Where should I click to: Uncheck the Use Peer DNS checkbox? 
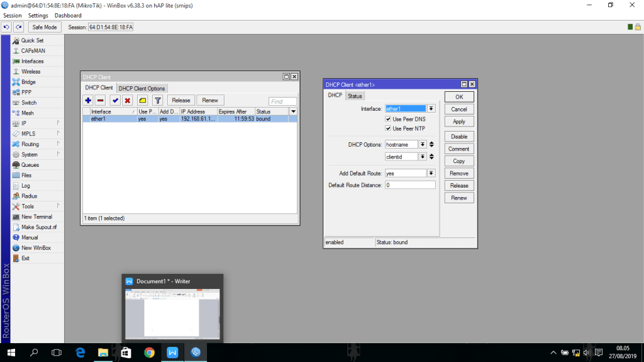[389, 119]
